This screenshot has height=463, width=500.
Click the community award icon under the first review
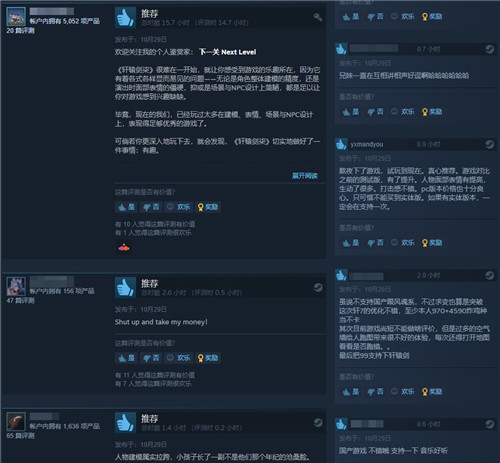(124, 248)
